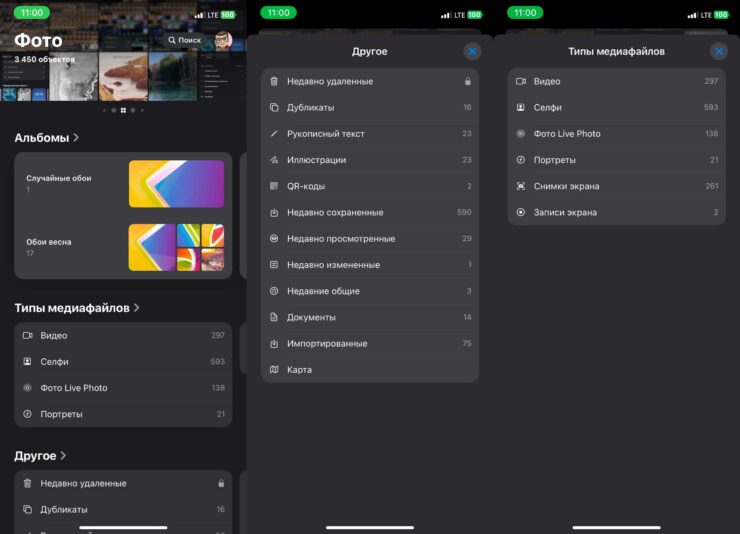Tap the Импортированные icon
The height and width of the screenshot is (534, 740).
(x=274, y=344)
